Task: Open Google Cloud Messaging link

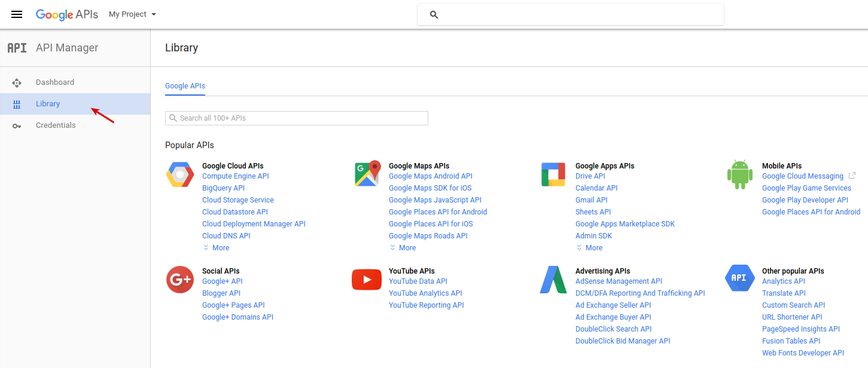Action: click(x=803, y=176)
